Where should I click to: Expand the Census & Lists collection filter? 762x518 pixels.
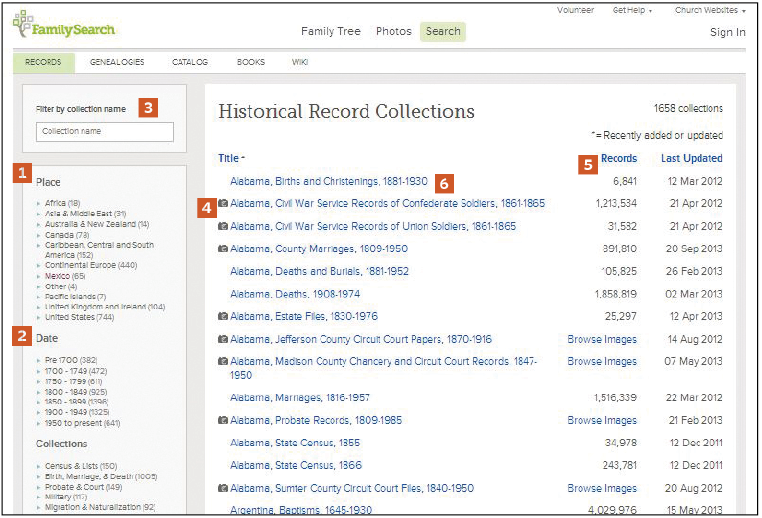click(38, 466)
